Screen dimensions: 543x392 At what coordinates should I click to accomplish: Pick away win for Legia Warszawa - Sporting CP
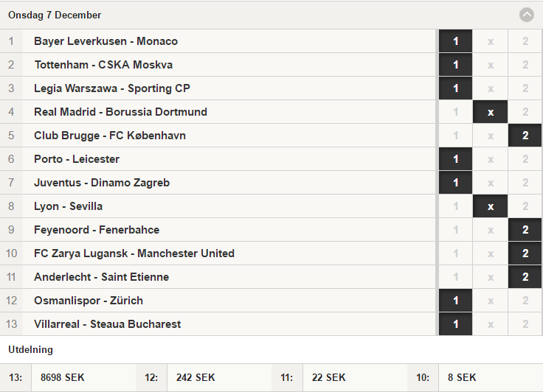pyautogui.click(x=525, y=88)
